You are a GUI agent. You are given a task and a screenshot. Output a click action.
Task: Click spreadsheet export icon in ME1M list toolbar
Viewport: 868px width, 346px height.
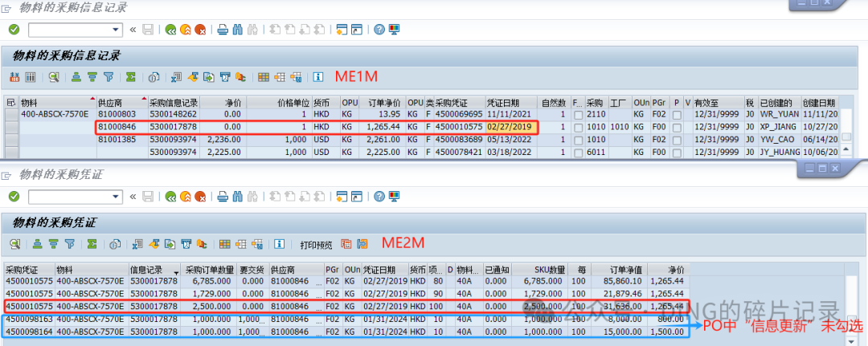(x=177, y=77)
